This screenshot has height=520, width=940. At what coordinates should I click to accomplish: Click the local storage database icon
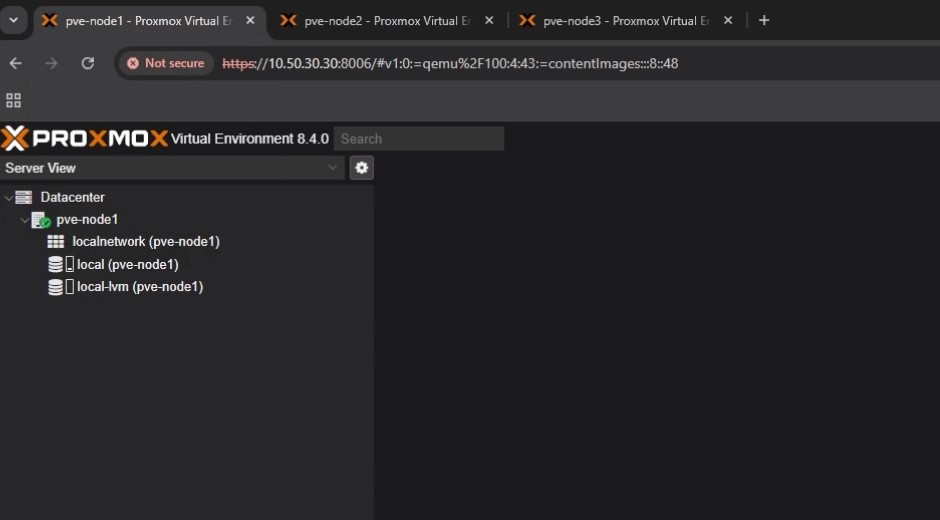55,264
